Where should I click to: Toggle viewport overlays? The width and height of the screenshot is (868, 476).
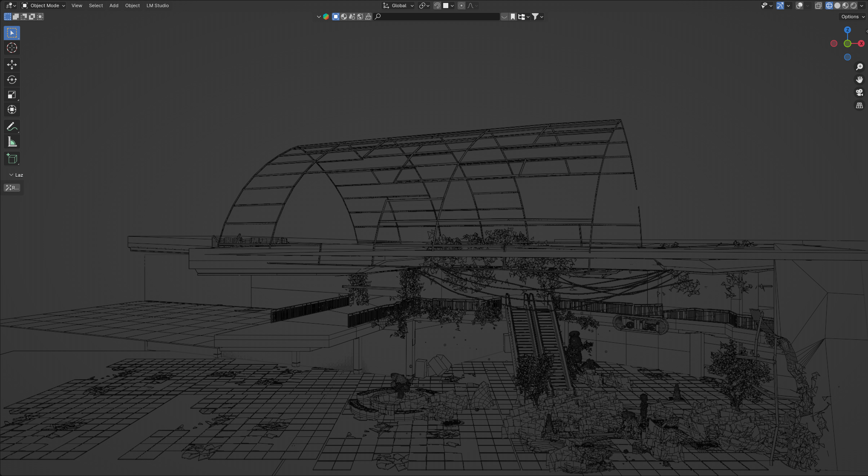point(799,6)
